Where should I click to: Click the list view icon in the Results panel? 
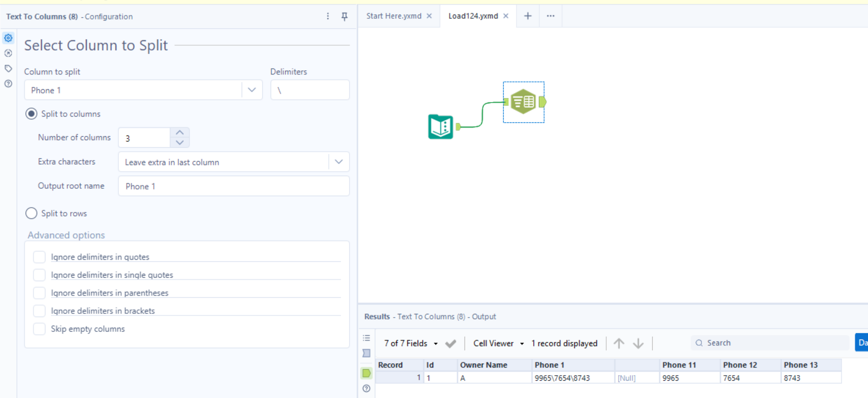[366, 338]
